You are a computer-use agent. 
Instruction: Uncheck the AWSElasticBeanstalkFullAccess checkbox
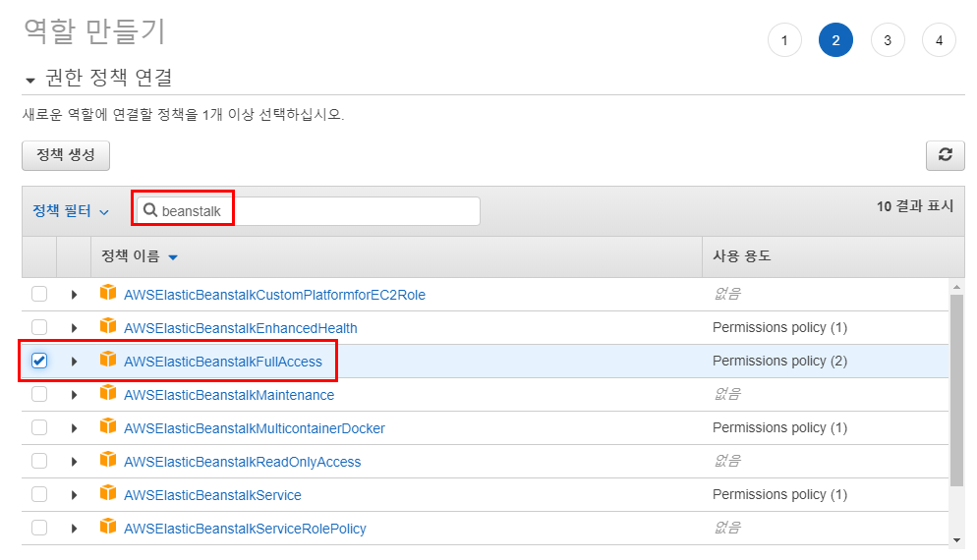[x=39, y=361]
